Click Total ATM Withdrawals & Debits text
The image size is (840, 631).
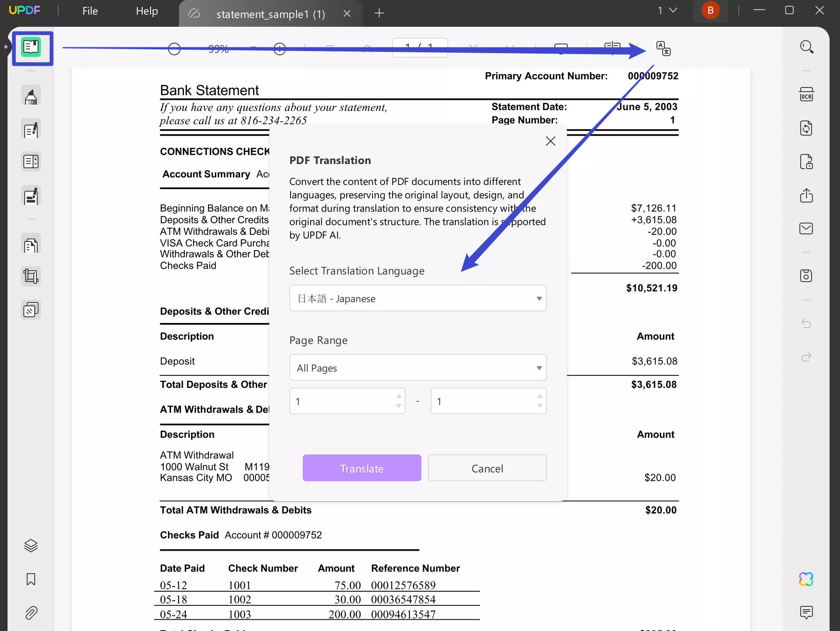pos(236,510)
